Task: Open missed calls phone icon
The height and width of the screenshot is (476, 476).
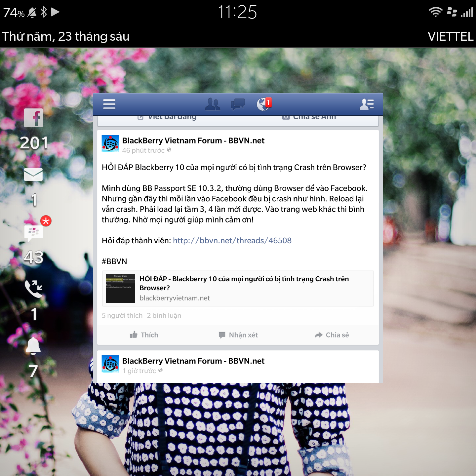Action: (33, 289)
